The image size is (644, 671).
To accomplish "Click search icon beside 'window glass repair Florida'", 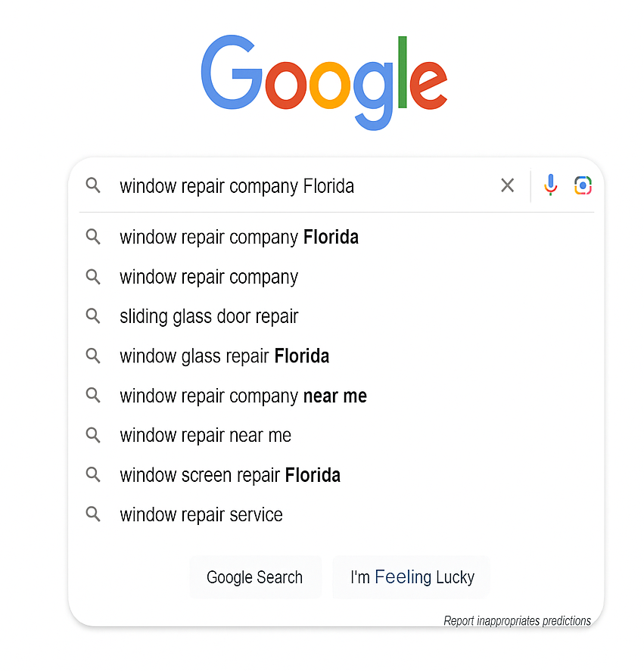I will pos(93,356).
